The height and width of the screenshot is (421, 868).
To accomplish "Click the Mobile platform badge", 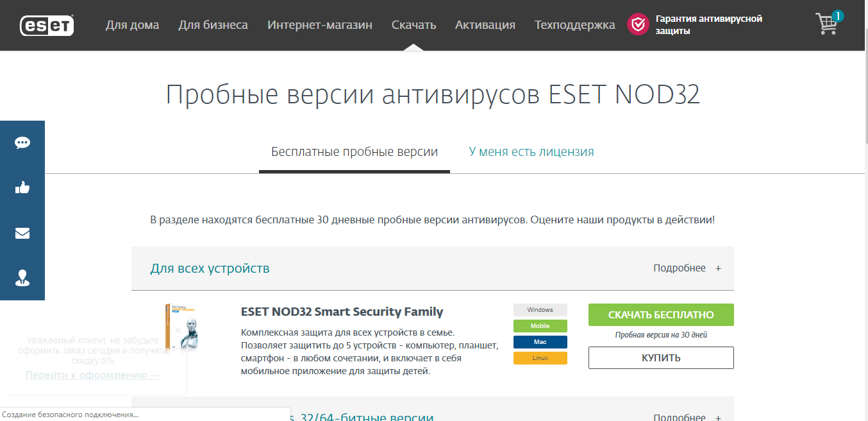I will pyautogui.click(x=540, y=326).
